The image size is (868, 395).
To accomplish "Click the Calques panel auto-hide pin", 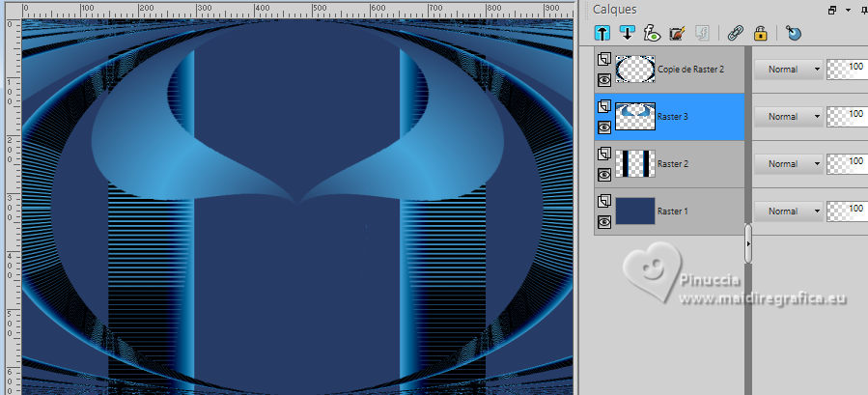I will (x=863, y=10).
